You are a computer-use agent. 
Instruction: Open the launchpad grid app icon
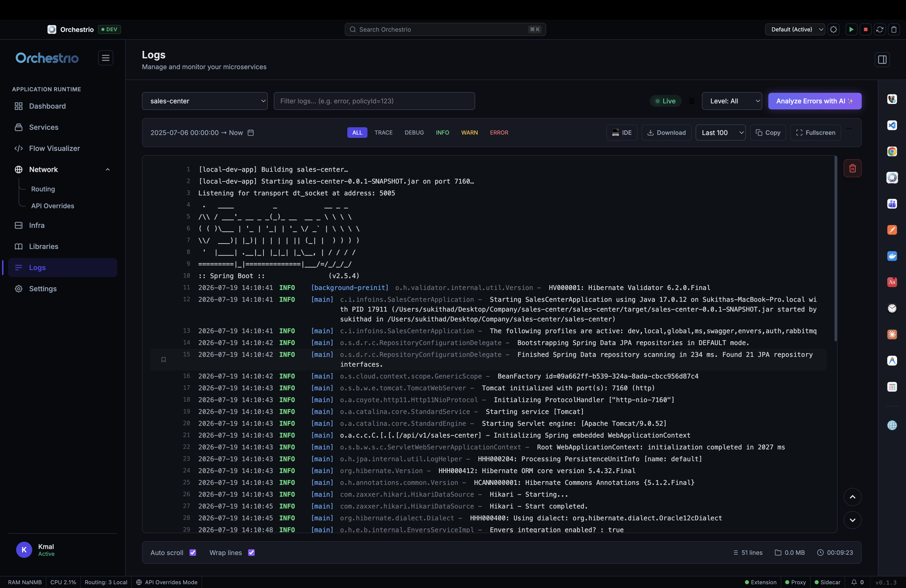[x=892, y=387]
